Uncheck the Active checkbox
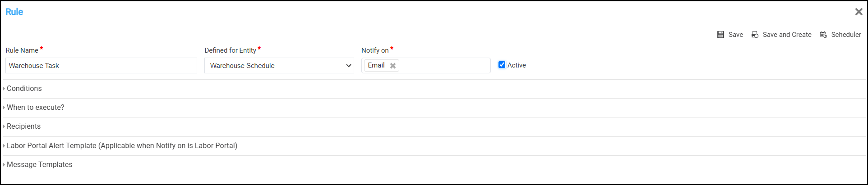Image resolution: width=868 pixels, height=185 pixels. (502, 65)
